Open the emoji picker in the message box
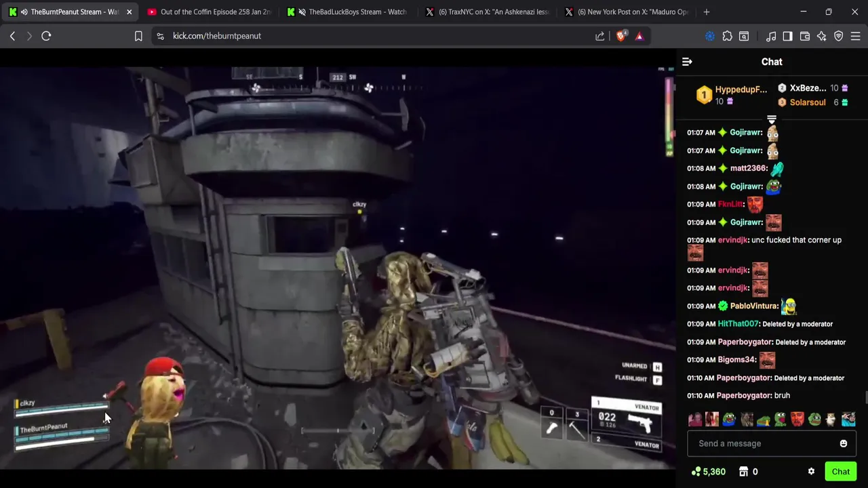This screenshot has width=868, height=488. [x=844, y=444]
